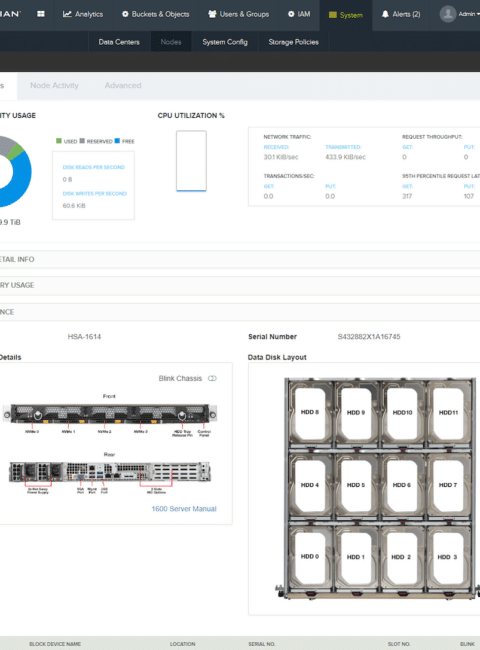Open the 1600 Server Manual link
The width and height of the screenshot is (480, 650).
click(x=184, y=509)
